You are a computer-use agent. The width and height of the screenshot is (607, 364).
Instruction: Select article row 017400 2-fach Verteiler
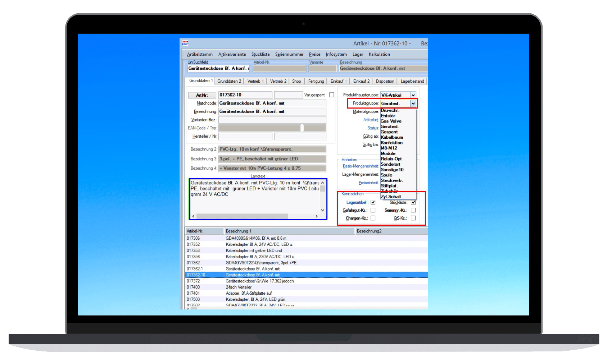click(x=306, y=287)
